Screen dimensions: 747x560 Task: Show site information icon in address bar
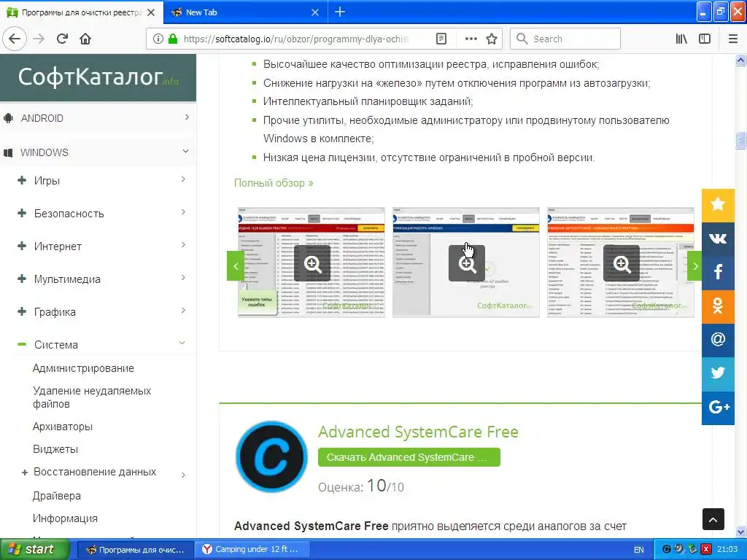click(x=158, y=39)
